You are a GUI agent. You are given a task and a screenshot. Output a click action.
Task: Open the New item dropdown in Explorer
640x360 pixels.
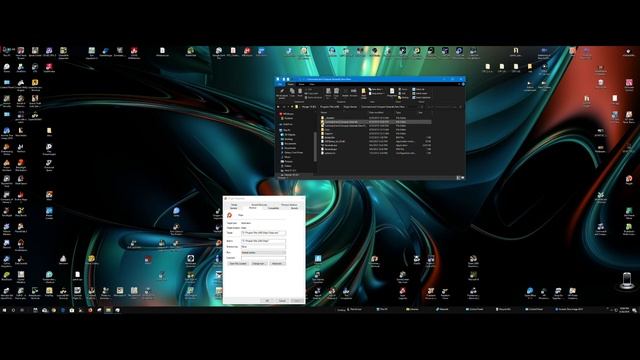pyautogui.click(x=376, y=89)
